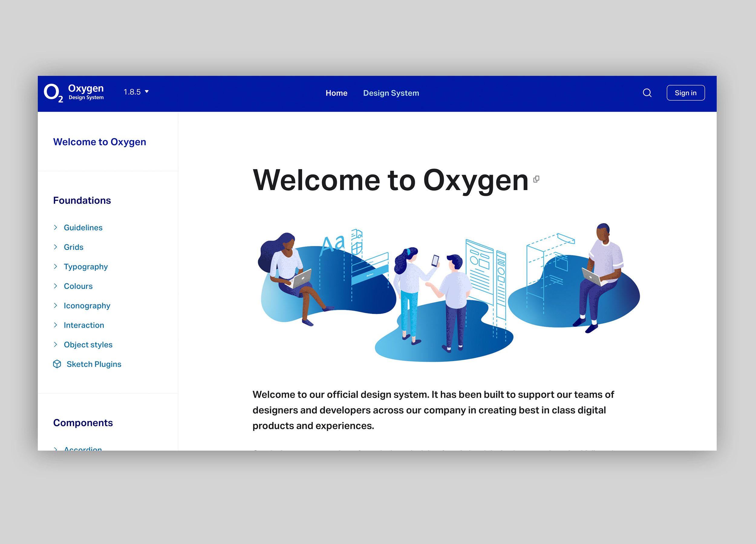Click the anchor link icon beside heading
Screen dimensions: 756x544
coord(536,179)
